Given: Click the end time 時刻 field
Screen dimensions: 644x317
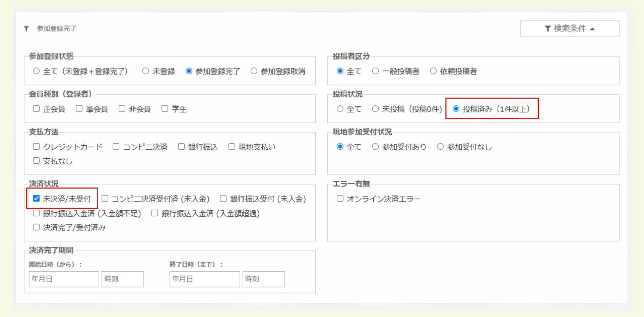Looking at the screenshot, I should coord(264,279).
